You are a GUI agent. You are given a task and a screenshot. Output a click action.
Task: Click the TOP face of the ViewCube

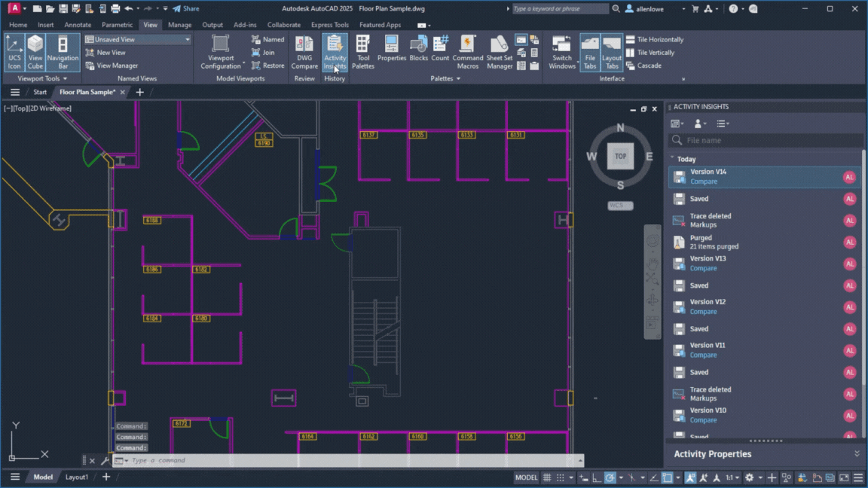[620, 156]
